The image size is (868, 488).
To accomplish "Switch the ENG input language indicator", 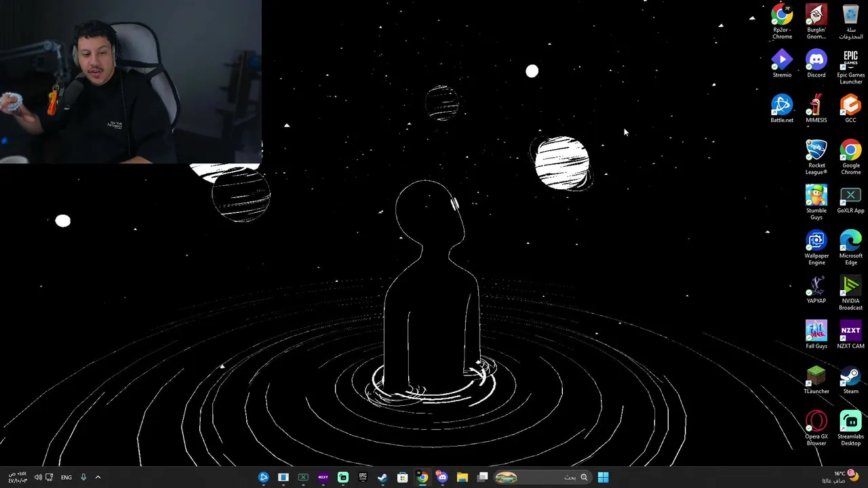I will click(66, 477).
